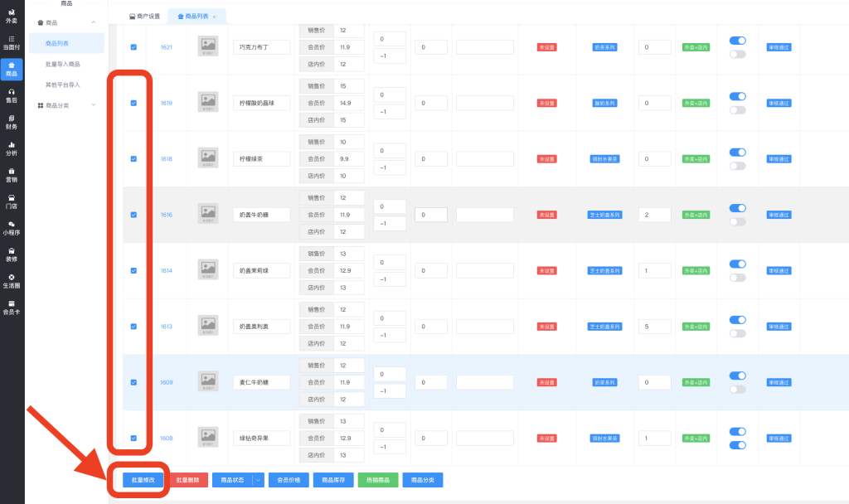The height and width of the screenshot is (504, 849).
Task: Expand the 商品分类 sidebar menu
Action: 93,105
